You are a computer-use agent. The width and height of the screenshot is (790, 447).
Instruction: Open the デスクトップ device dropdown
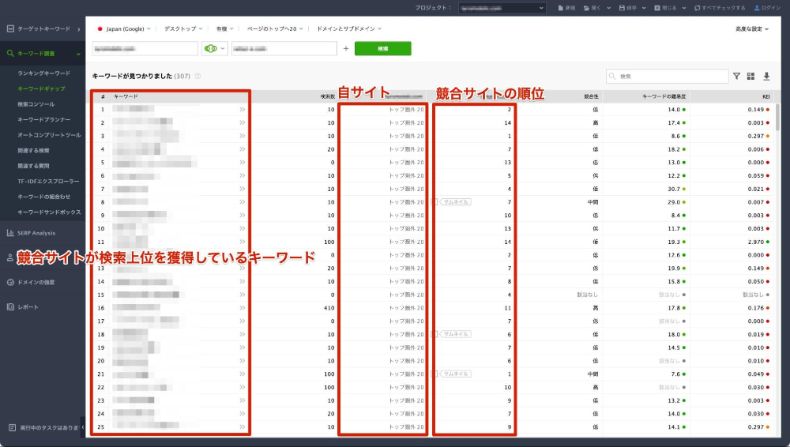point(183,29)
